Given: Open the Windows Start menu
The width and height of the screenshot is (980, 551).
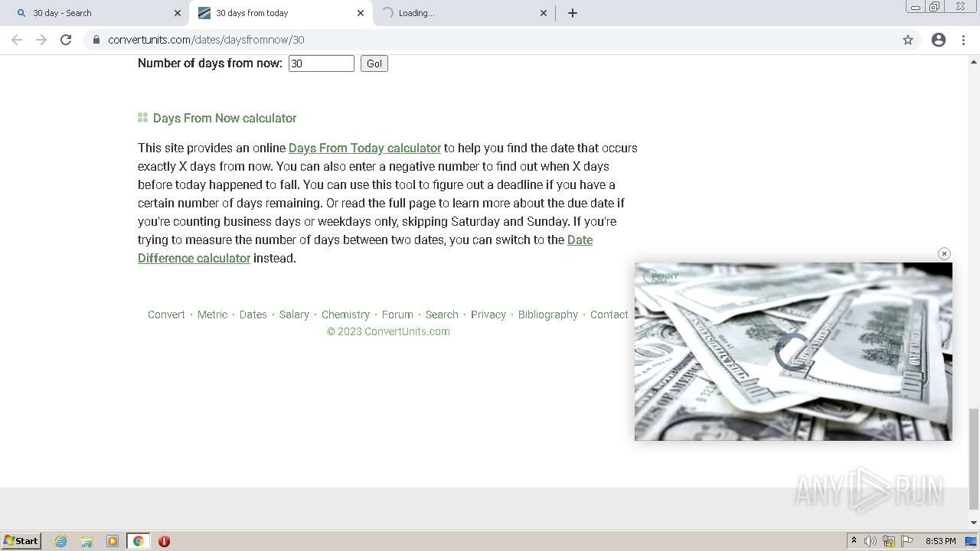Looking at the screenshot, I should click(x=21, y=540).
